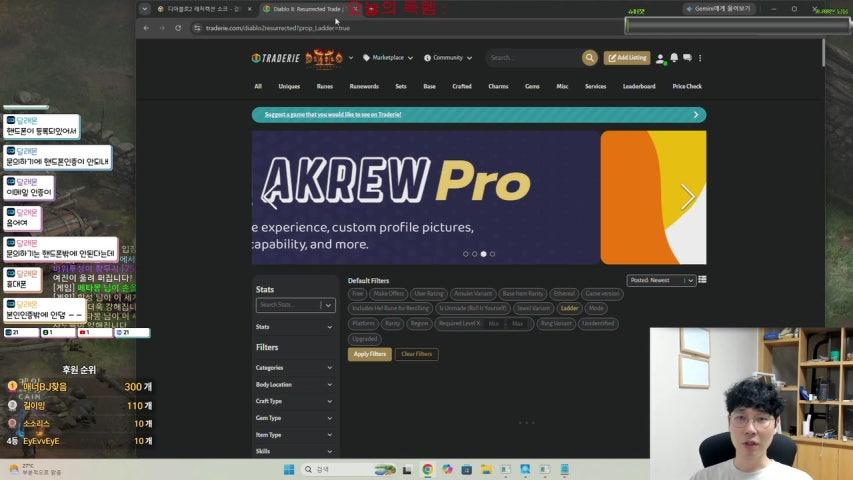Expand the Body Location filter
This screenshot has height=480, width=853.
tap(294, 385)
